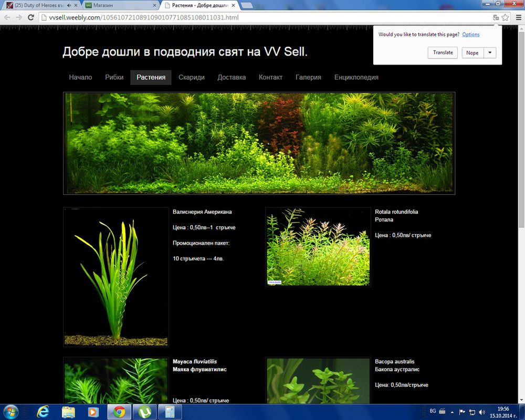
Task: Open the Calculator from the taskbar
Action: [x=170, y=412]
